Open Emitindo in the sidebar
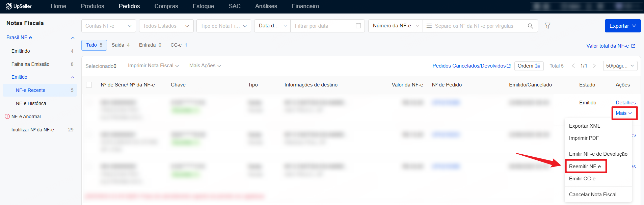 (21, 51)
